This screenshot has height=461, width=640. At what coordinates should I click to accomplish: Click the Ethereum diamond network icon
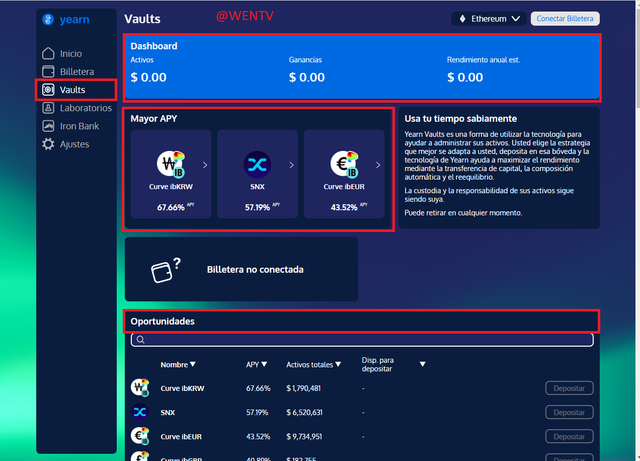[x=462, y=19]
